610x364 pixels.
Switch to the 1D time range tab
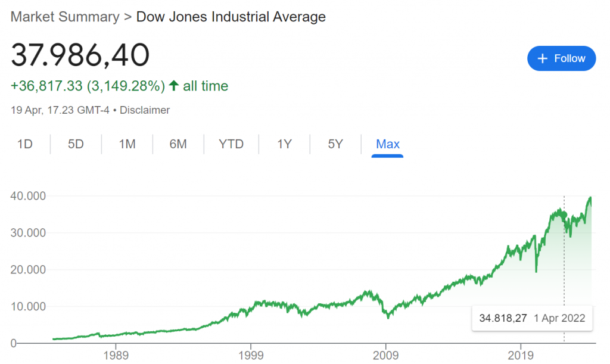click(x=24, y=144)
